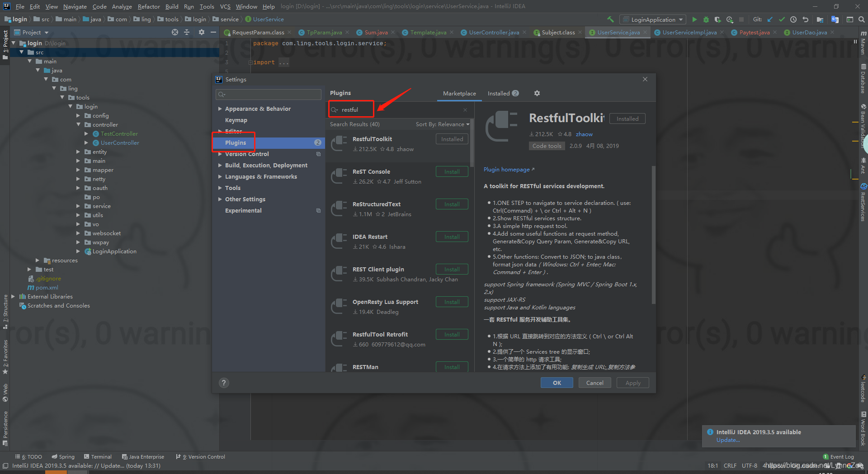
Task: Collapse the controller folder in project tree
Action: (x=79, y=124)
